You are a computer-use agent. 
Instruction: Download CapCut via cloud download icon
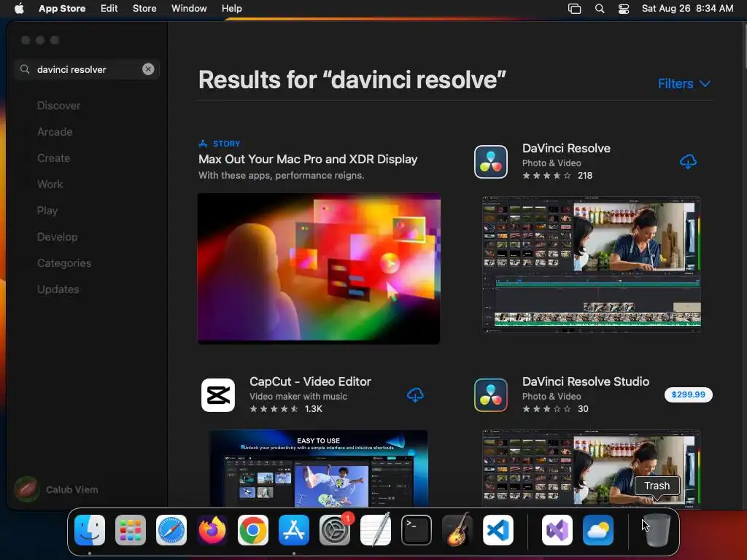click(x=415, y=394)
